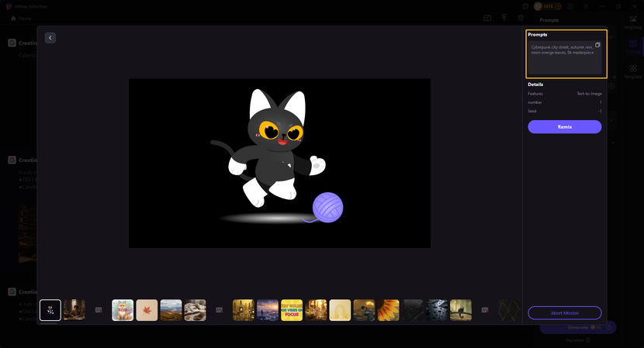Click the 'Details' section heading
Screen dimensions: 644x348
[x=535, y=84]
